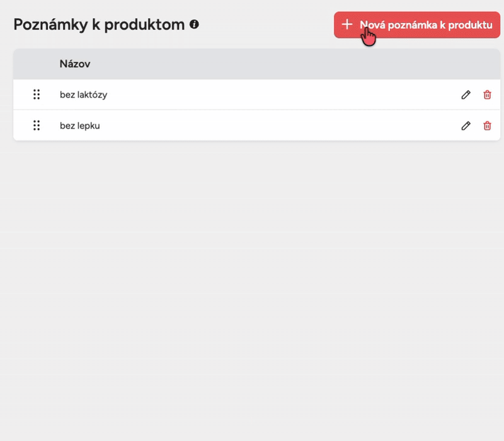Remove bez lepku using the trash icon

point(487,125)
